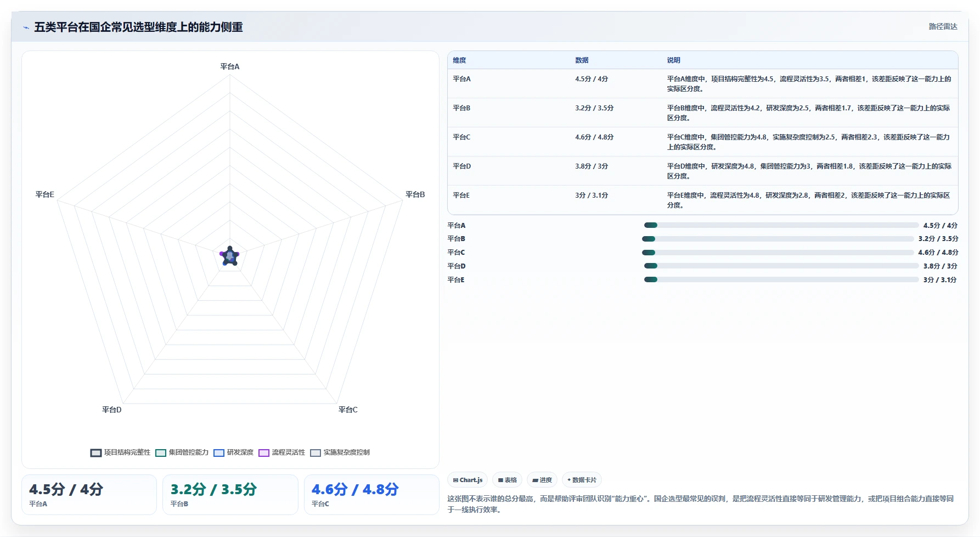Click the 平台B progress bar
Screen dimensions: 980x537
pos(778,239)
